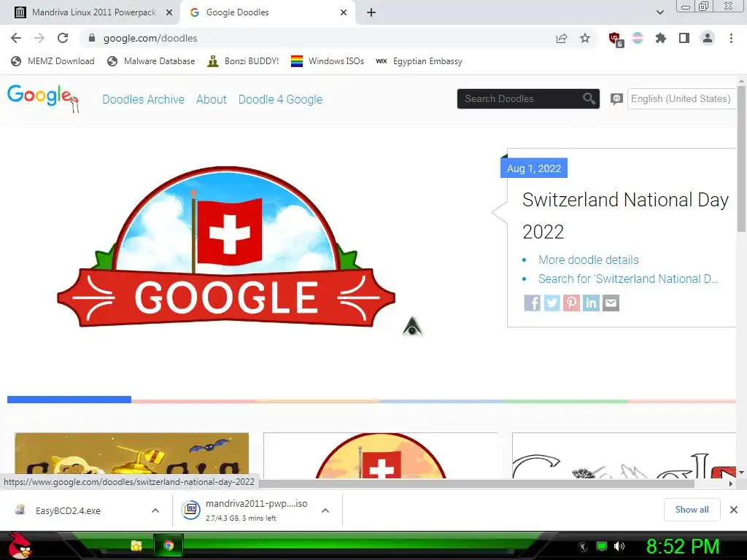Click the language globe speech icon
The height and width of the screenshot is (560, 747).
pos(616,99)
